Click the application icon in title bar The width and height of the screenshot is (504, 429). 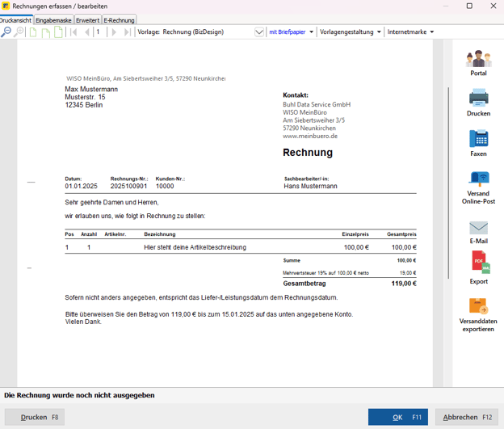coord(6,6)
